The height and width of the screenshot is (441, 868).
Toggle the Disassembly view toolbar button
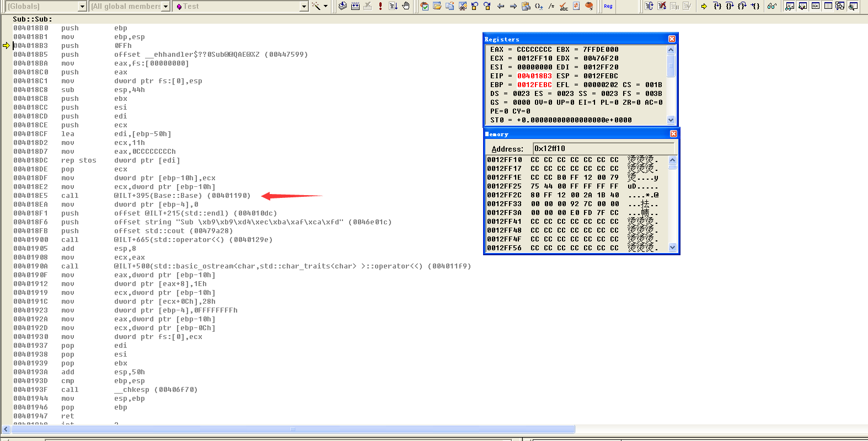pos(853,6)
